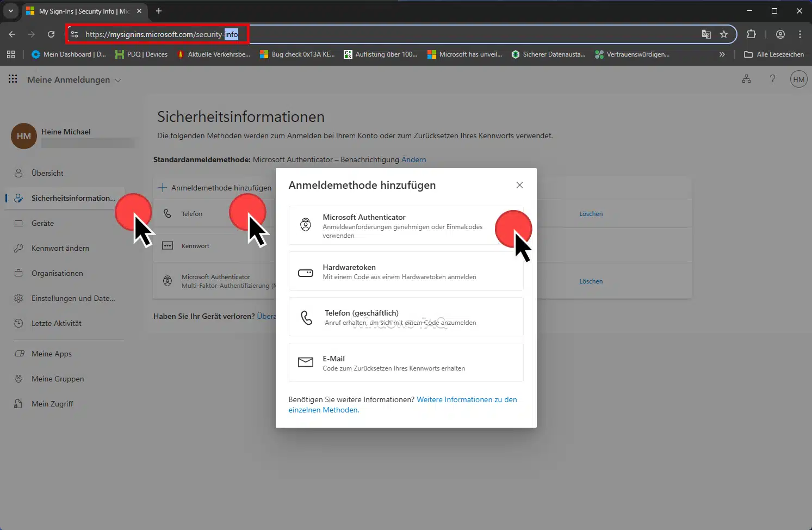Close the Anmeldemethode hinzufügen dialog

pyautogui.click(x=519, y=185)
